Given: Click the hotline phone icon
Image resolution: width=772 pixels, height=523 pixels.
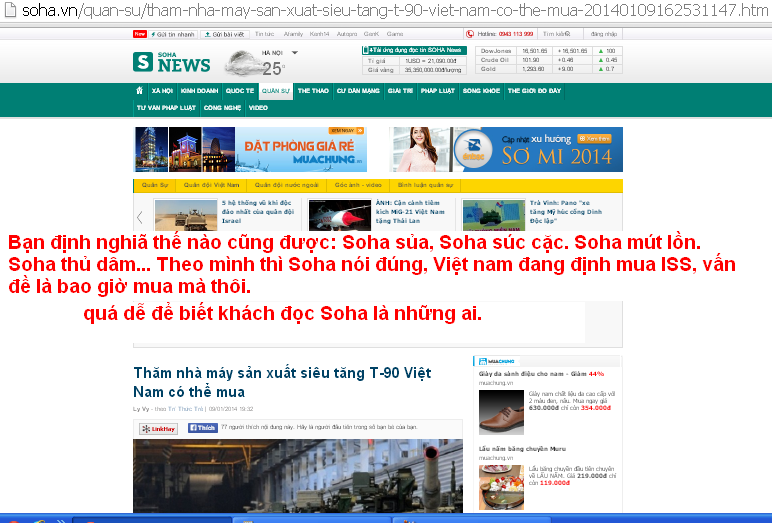Looking at the screenshot, I should tap(470, 34).
